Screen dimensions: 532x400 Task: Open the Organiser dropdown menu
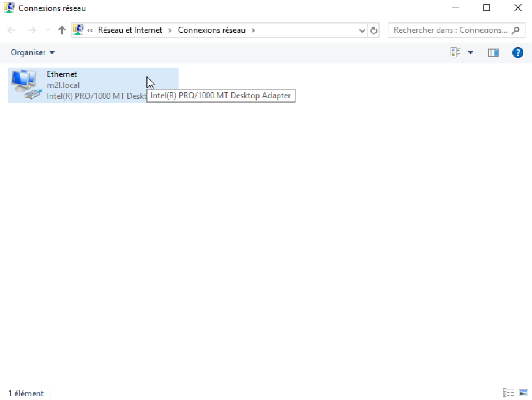point(33,52)
